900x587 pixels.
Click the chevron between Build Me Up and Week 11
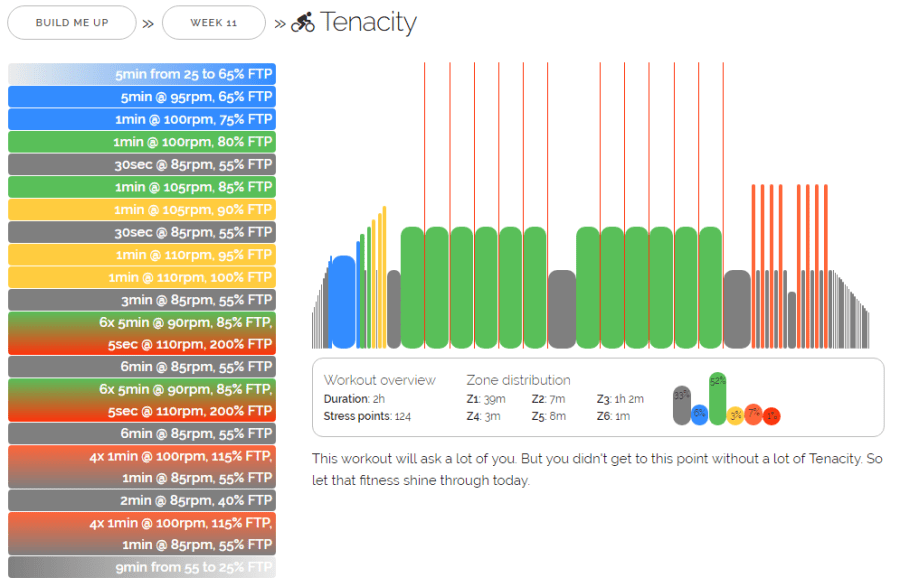(148, 23)
